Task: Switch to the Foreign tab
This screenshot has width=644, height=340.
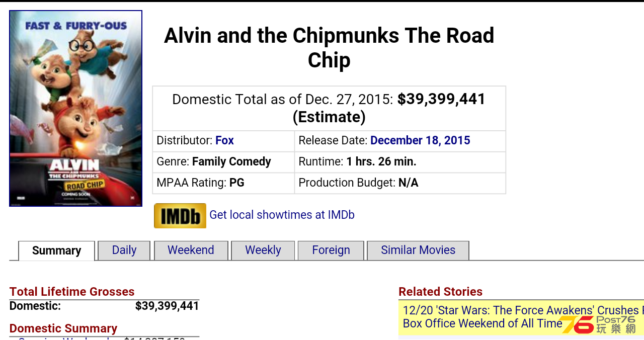Action: pyautogui.click(x=331, y=250)
